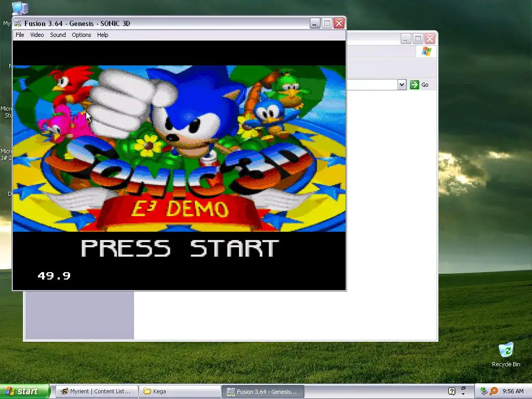This screenshot has height=399, width=532.
Task: Close the Fusion 3.64 window
Action: point(339,23)
